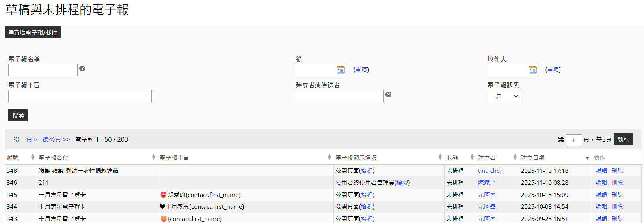This screenshot has width=644, height=223.
Task: Click inside the 電子報主旨 text field
Action: point(80,96)
